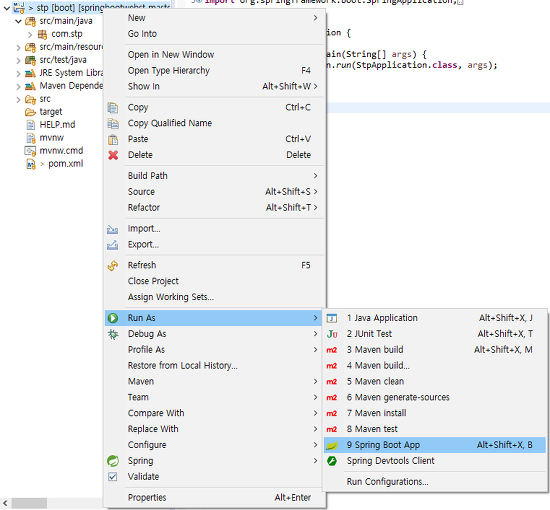The width and height of the screenshot is (550, 510).
Task: Expand the src/main/resources folder
Action: click(x=18, y=47)
